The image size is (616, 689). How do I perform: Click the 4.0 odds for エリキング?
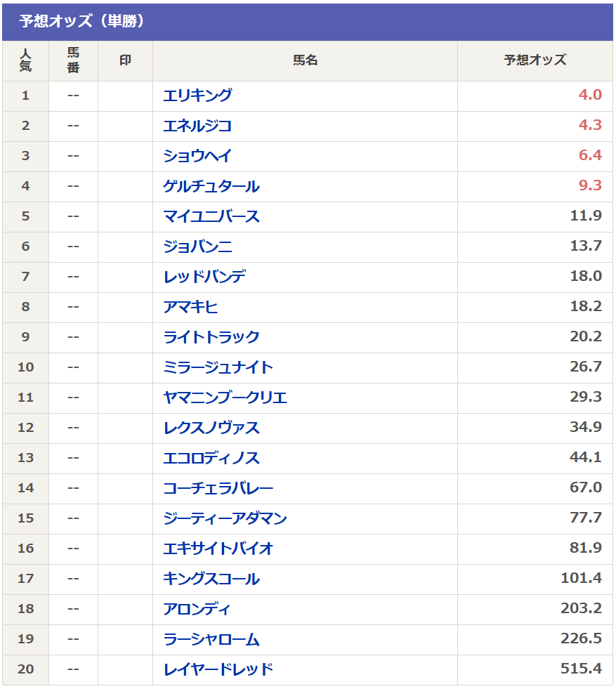pyautogui.click(x=590, y=96)
